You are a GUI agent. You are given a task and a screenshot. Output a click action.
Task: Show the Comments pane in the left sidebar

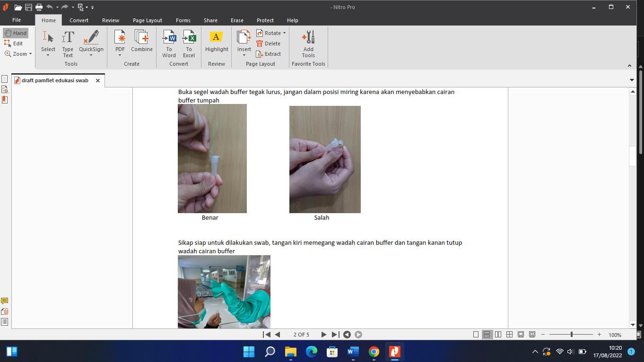point(5,301)
